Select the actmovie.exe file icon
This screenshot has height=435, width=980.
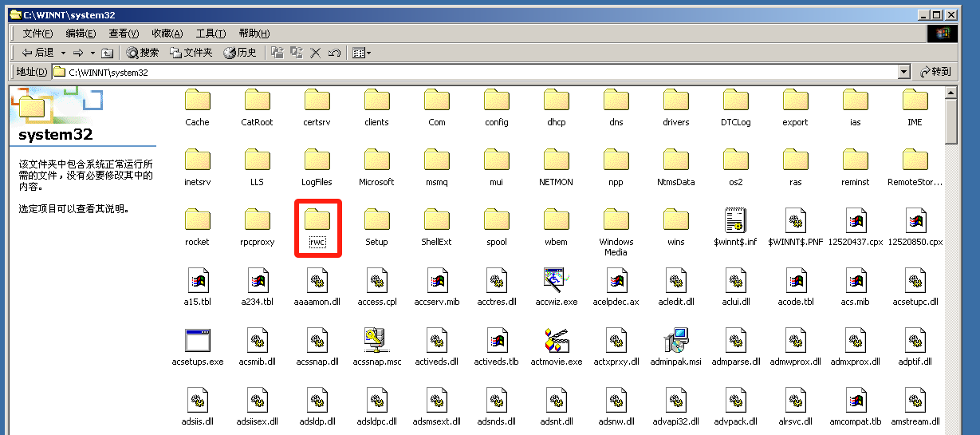(556, 340)
